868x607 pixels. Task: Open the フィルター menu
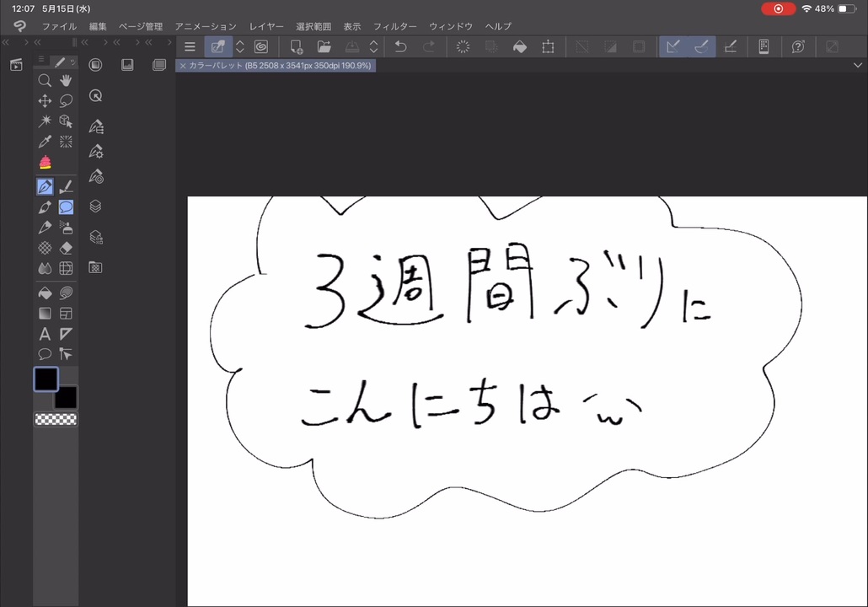pyautogui.click(x=394, y=27)
